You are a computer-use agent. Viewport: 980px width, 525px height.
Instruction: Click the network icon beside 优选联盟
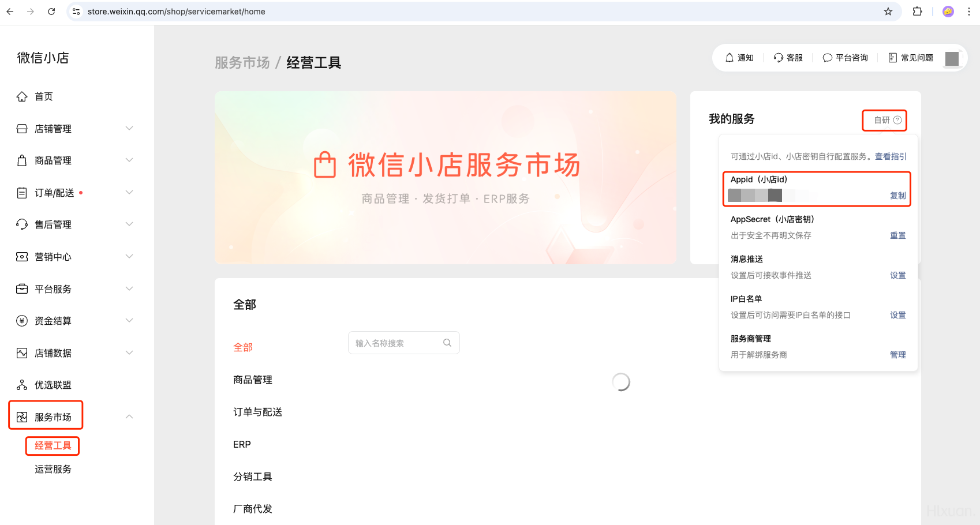22,385
